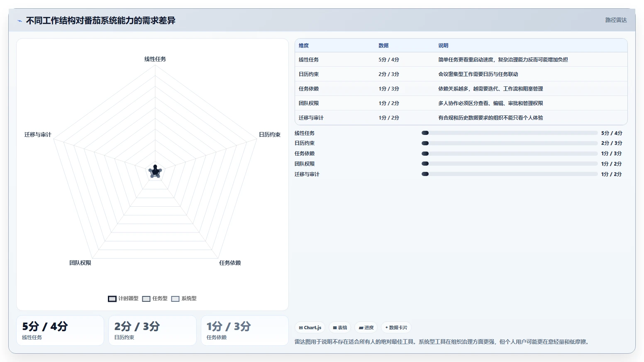
Task: Click the 线性任务 progress bar
Action: click(x=509, y=133)
